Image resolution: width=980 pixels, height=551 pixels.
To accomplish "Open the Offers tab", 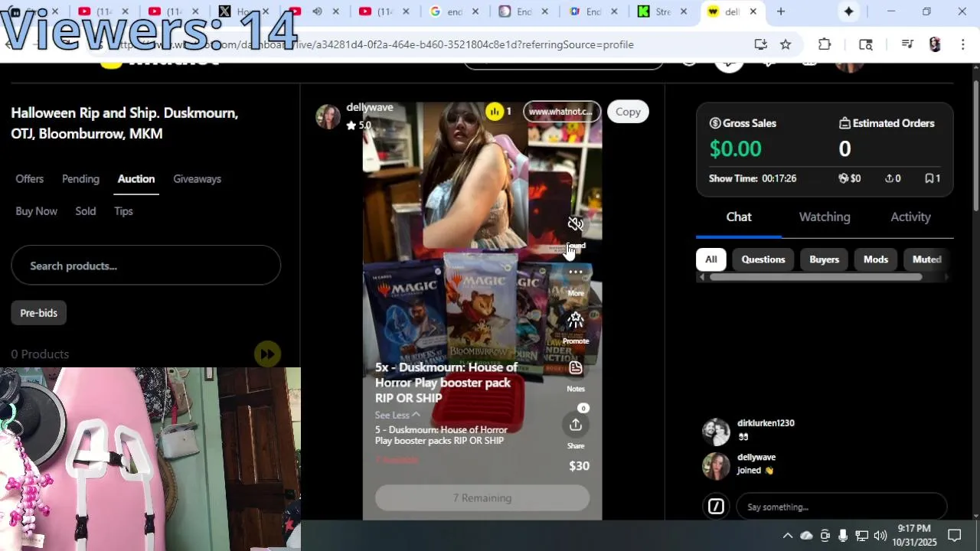I will coord(30,179).
